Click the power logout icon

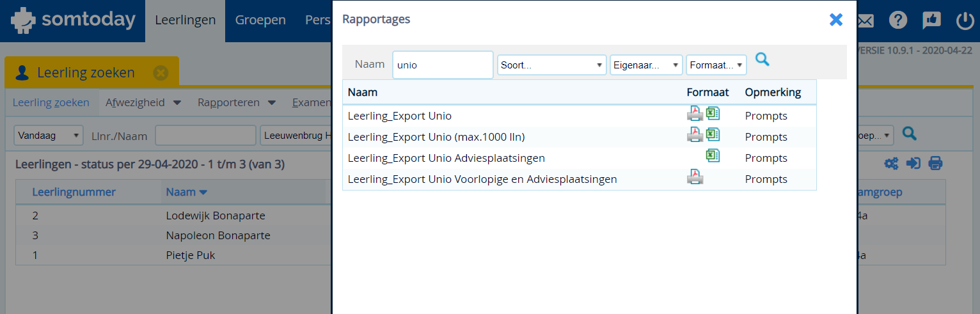tap(965, 20)
